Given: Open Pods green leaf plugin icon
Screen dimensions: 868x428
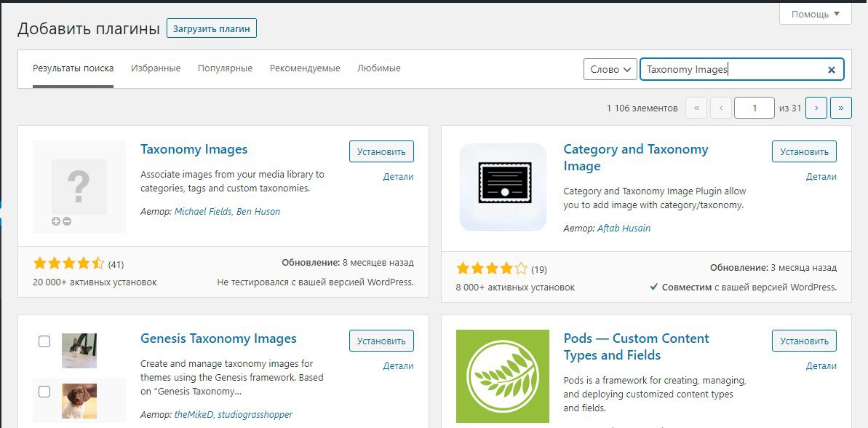Looking at the screenshot, I should [503, 376].
